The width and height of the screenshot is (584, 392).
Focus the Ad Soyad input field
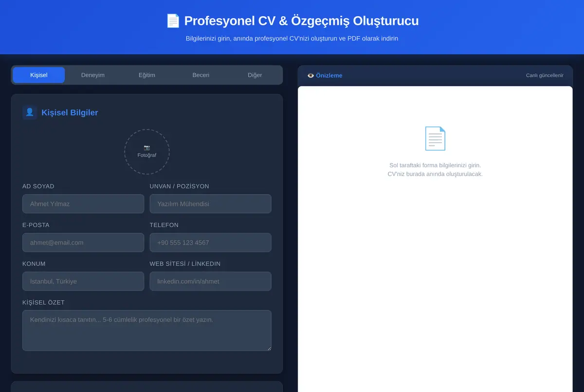pos(83,204)
